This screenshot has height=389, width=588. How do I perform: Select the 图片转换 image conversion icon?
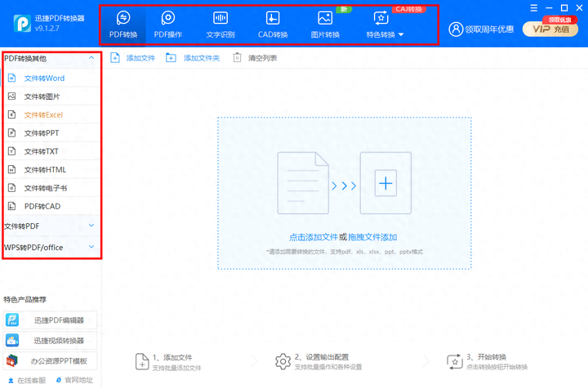pyautogui.click(x=325, y=18)
